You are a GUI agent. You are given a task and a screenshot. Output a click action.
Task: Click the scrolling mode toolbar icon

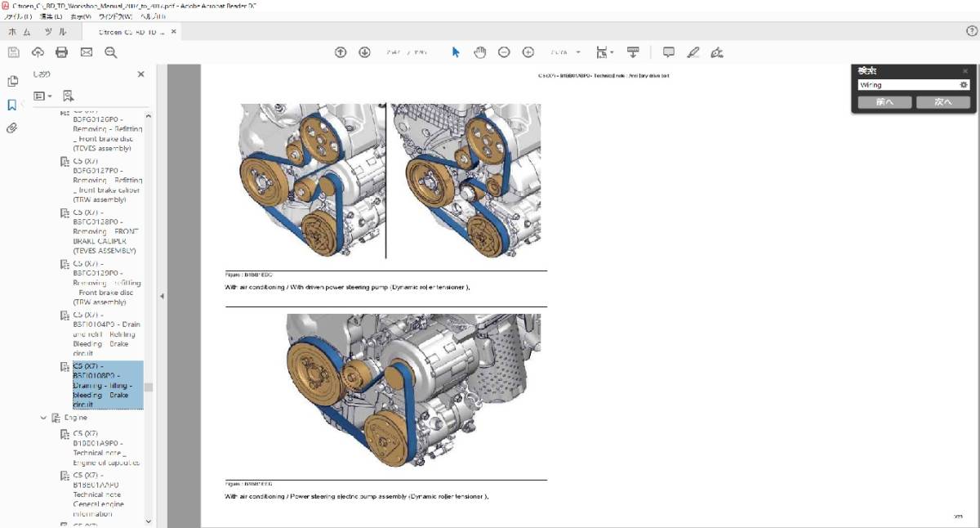633,52
